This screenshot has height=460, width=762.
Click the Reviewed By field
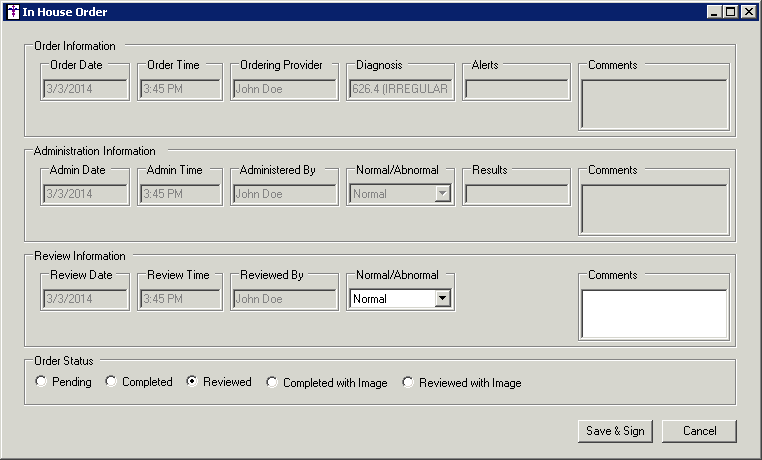[x=284, y=298]
